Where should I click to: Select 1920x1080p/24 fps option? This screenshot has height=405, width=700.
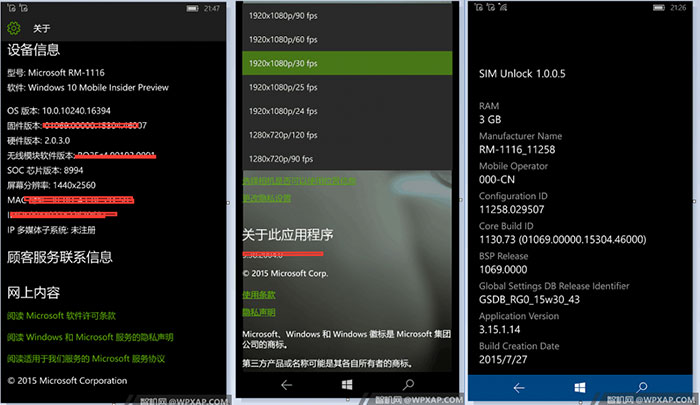tap(347, 111)
